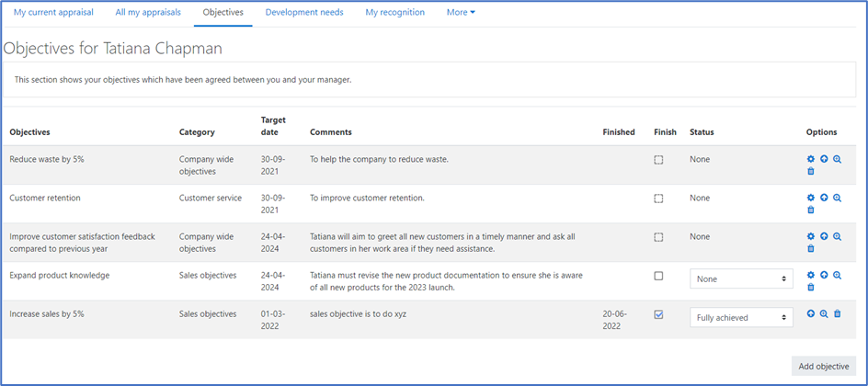Click the Objectives column header
Viewport: 868px width, 386px height.
30,132
